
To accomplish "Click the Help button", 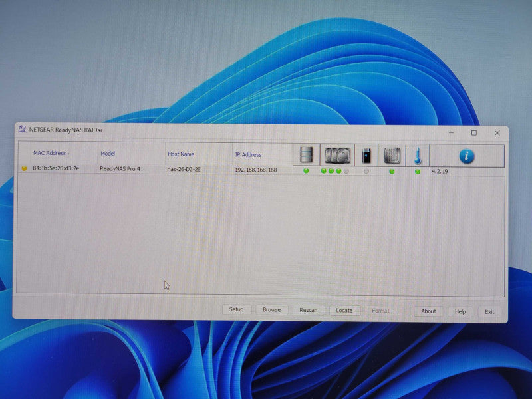I will pos(460,311).
